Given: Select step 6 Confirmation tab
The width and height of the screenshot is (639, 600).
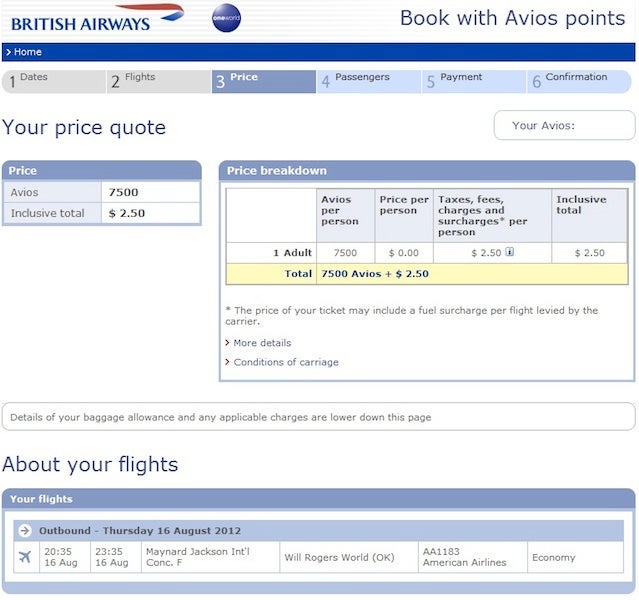Looking at the screenshot, I should (581, 81).
